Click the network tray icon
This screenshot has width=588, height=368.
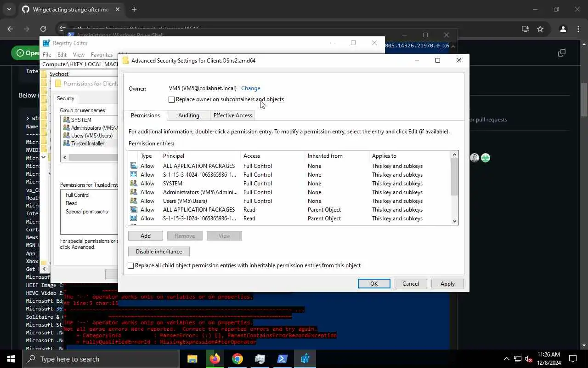pyautogui.click(x=517, y=359)
